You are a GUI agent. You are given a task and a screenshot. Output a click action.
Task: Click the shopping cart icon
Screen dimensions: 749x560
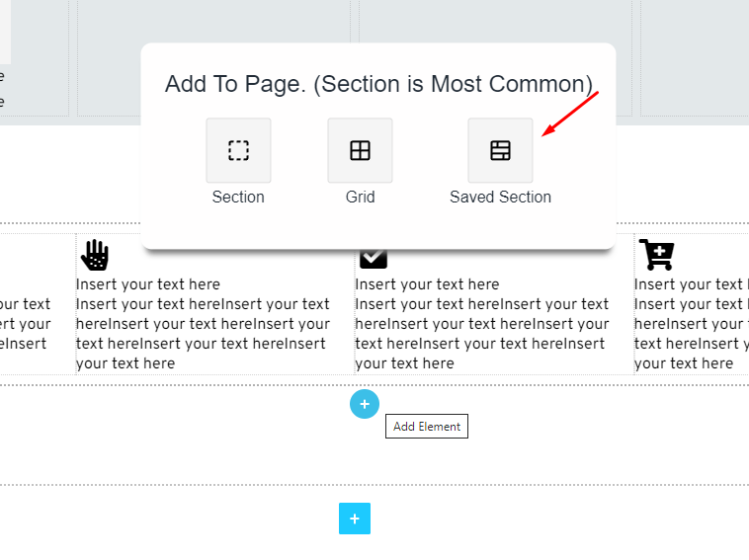656,255
